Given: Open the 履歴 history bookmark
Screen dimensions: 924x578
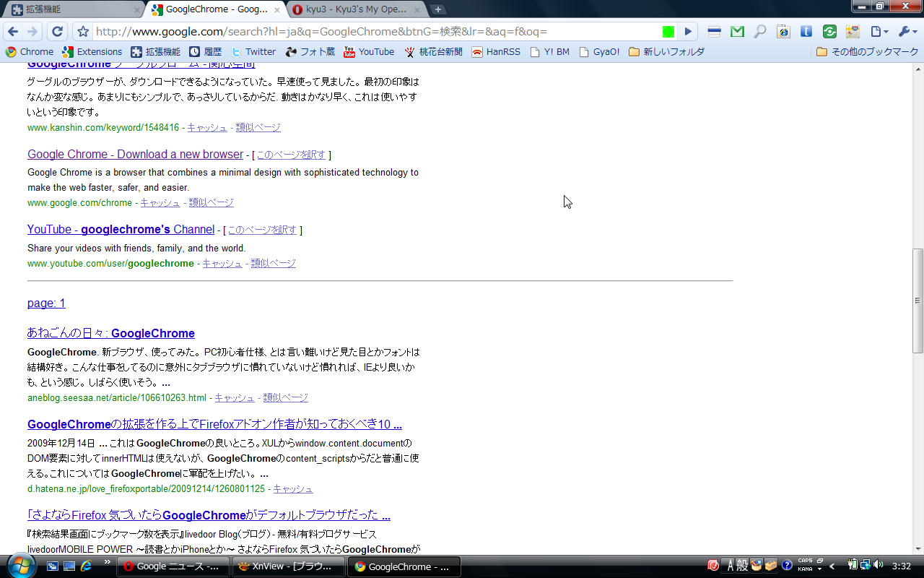Looking at the screenshot, I should [x=206, y=52].
